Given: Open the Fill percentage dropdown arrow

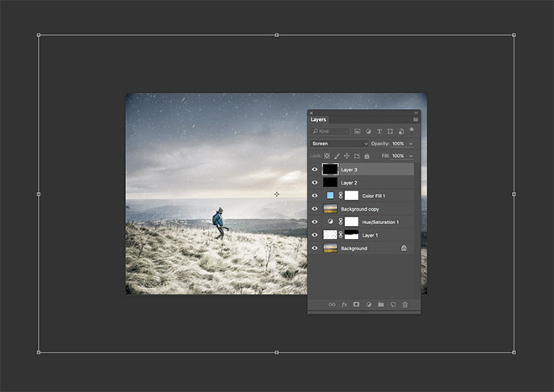Looking at the screenshot, I should (x=410, y=156).
